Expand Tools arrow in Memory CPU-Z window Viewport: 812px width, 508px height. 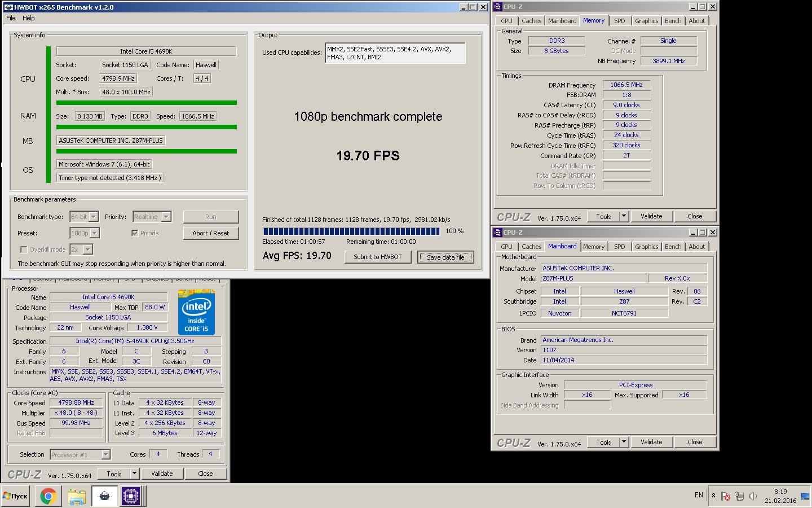tap(624, 216)
